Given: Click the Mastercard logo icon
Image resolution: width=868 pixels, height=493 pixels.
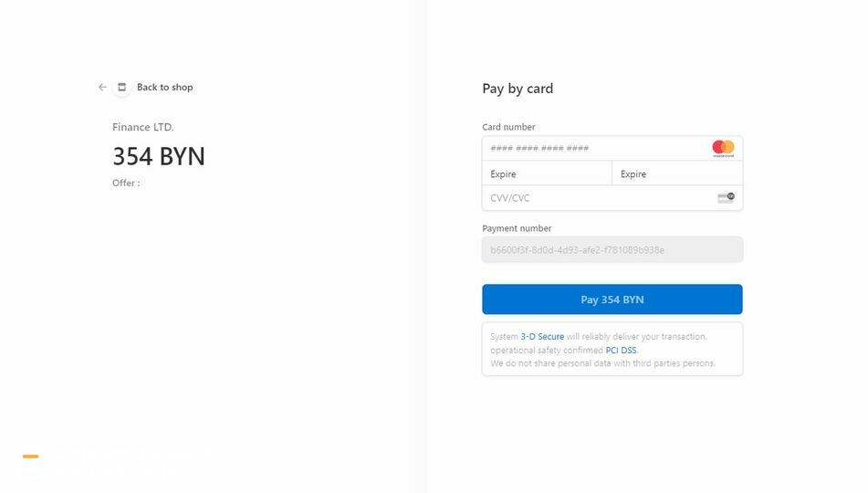Looking at the screenshot, I should pos(723,148).
